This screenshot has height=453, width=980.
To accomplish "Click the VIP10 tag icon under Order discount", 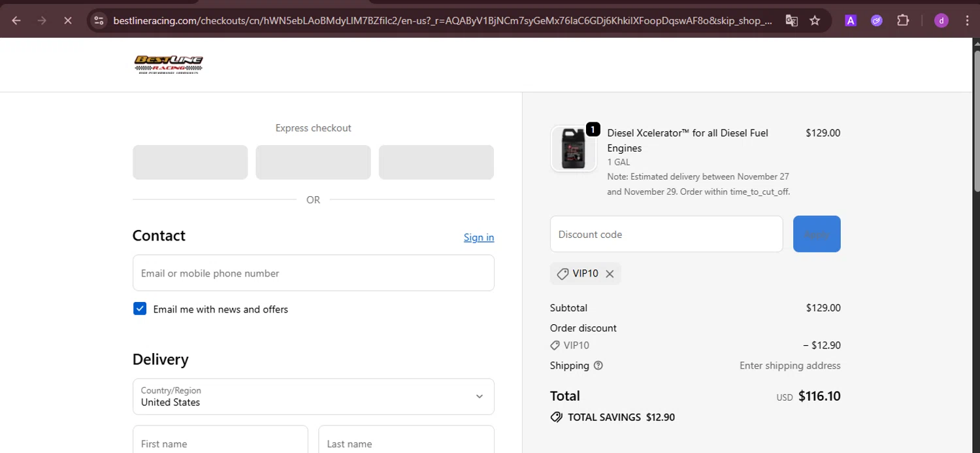I will (x=555, y=345).
